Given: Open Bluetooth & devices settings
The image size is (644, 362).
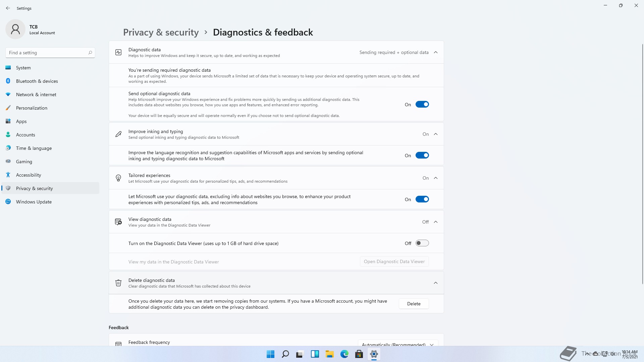Looking at the screenshot, I should coord(50,81).
